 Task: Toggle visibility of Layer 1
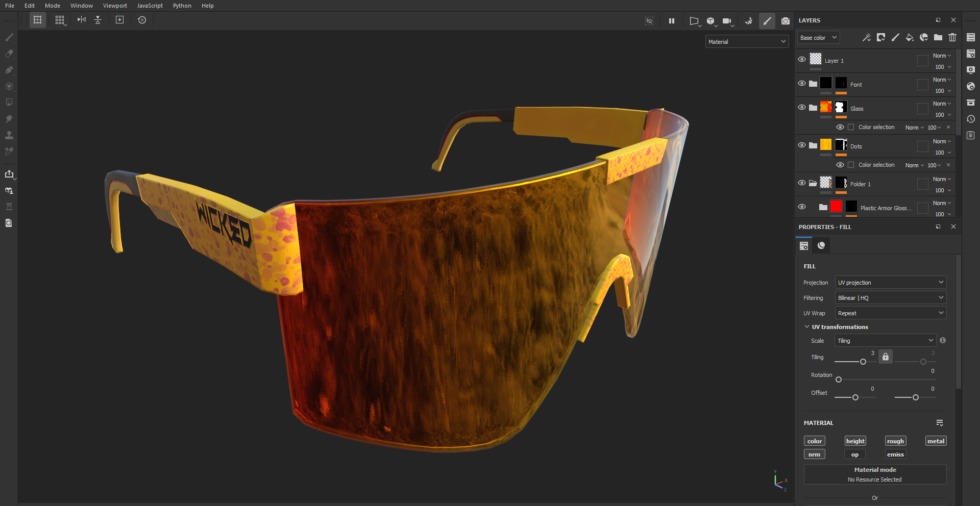pos(802,60)
